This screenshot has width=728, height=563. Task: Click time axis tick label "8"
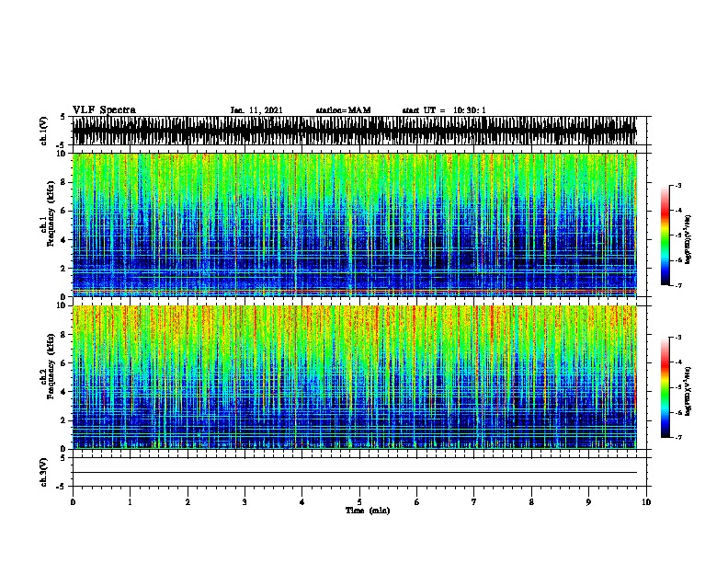pyautogui.click(x=531, y=502)
